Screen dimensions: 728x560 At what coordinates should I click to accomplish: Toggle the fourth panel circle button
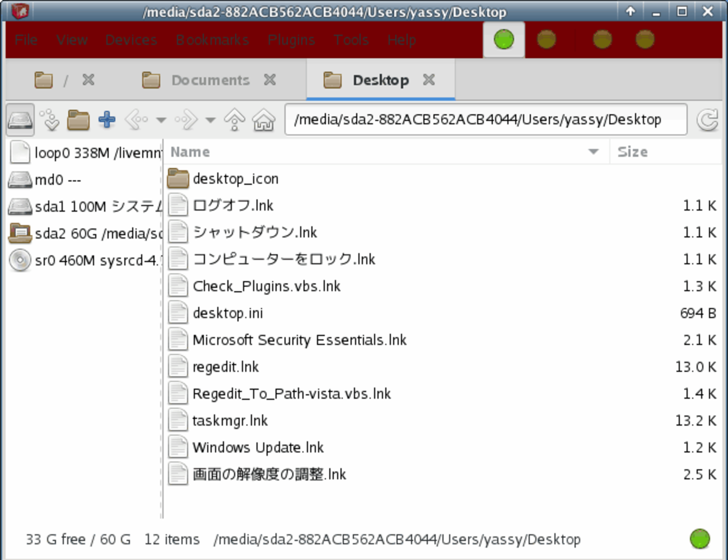645,40
